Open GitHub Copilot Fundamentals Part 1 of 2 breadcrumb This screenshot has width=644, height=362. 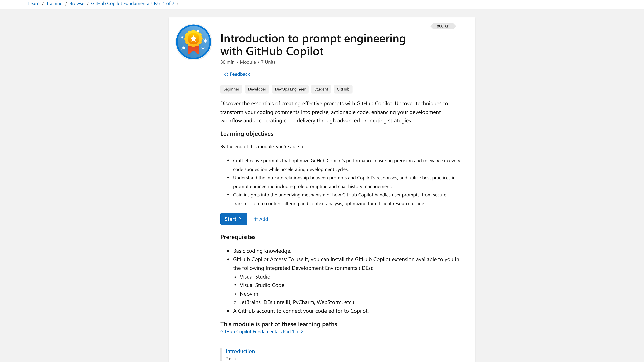point(132,3)
